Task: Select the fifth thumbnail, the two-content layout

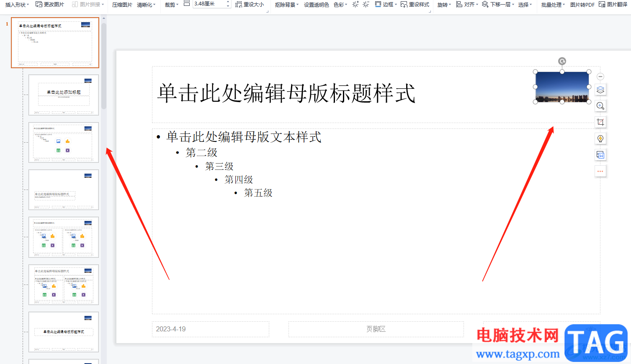Action: click(x=64, y=237)
